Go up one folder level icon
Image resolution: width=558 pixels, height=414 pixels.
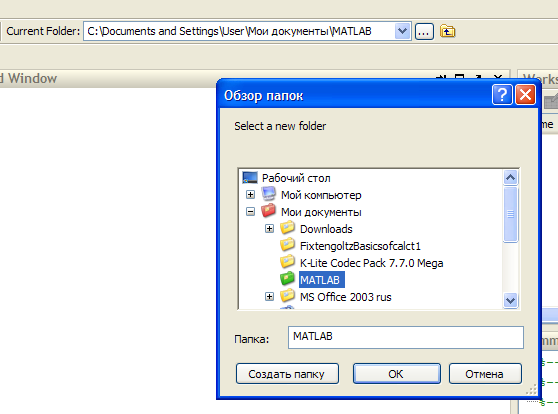point(447,31)
